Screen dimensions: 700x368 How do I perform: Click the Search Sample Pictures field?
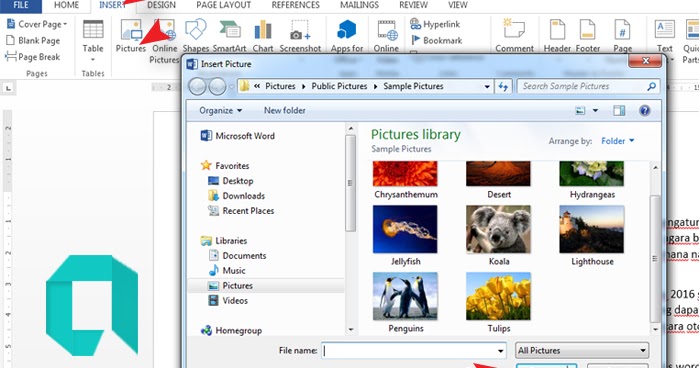coord(588,86)
